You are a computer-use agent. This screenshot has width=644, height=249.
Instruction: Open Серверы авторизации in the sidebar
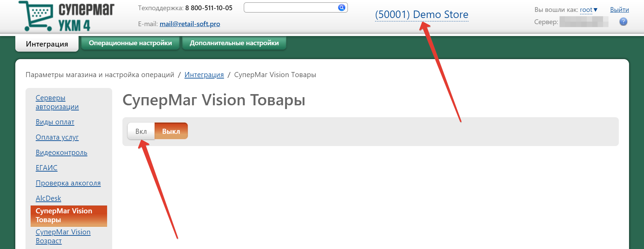point(57,102)
